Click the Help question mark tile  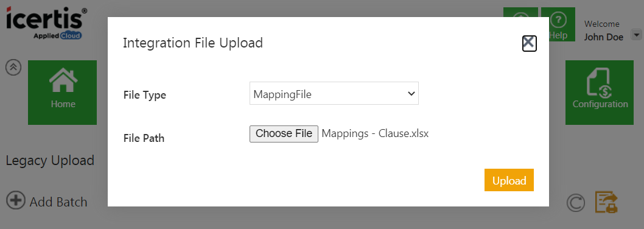558,24
